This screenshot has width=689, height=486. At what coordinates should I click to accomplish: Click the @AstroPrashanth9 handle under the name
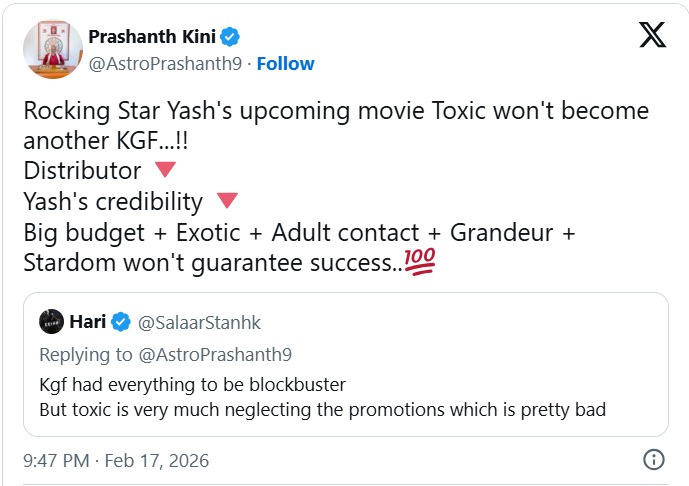167,63
